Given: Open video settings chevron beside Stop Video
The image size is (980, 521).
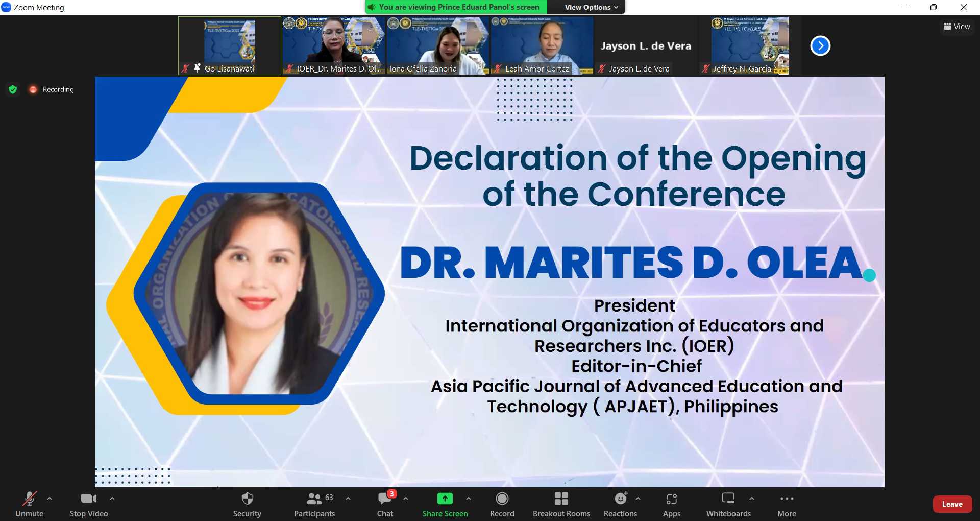Looking at the screenshot, I should 112,499.
